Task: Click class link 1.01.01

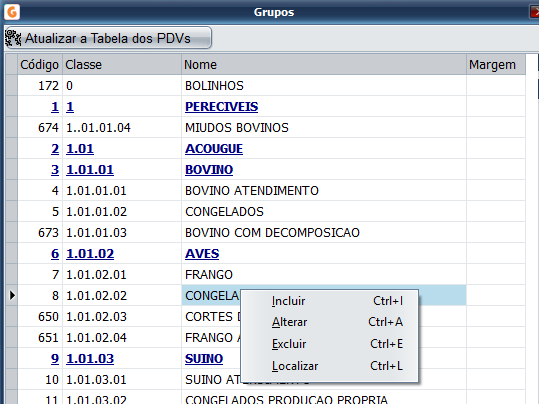Action: [x=90, y=170]
